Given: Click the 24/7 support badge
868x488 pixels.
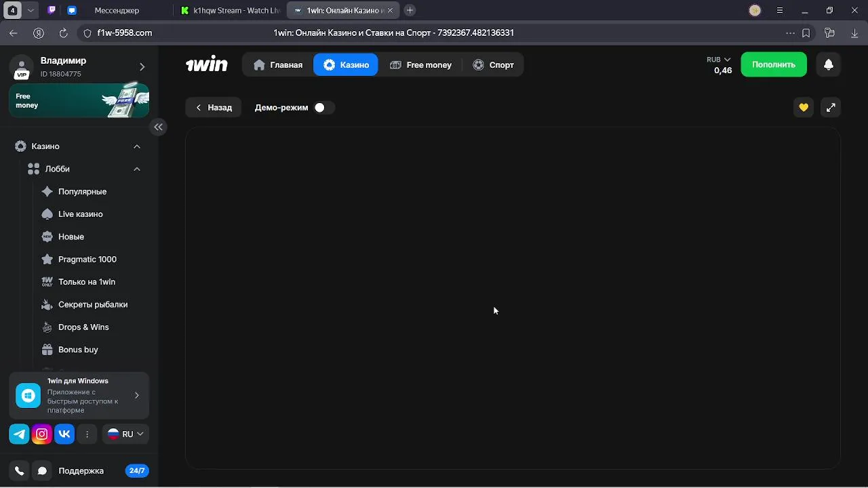Looking at the screenshot, I should 137,470.
